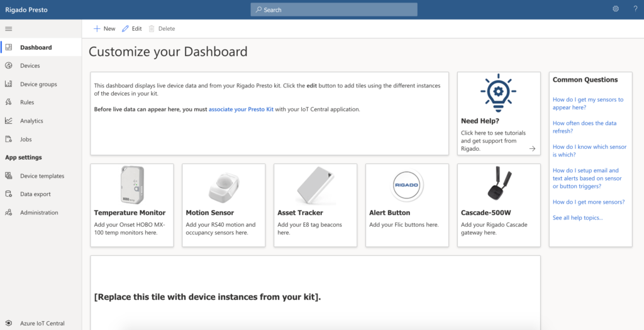Click the Azure IoT Central logo icon
The height and width of the screenshot is (330, 644).
pos(9,323)
